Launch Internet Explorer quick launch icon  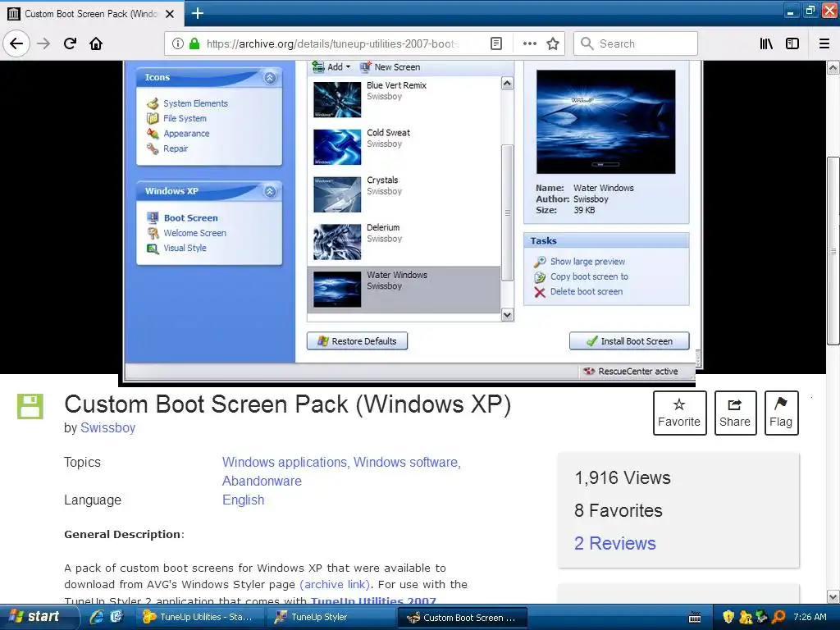[x=97, y=617]
